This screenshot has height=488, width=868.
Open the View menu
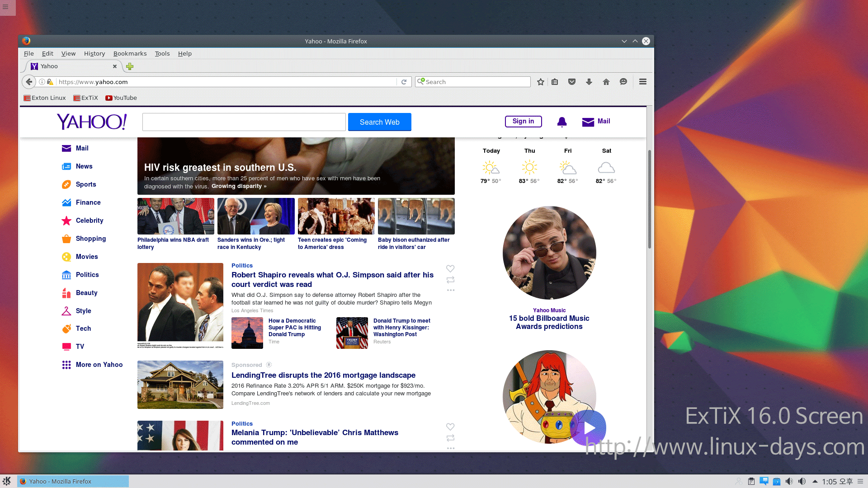pyautogui.click(x=68, y=53)
